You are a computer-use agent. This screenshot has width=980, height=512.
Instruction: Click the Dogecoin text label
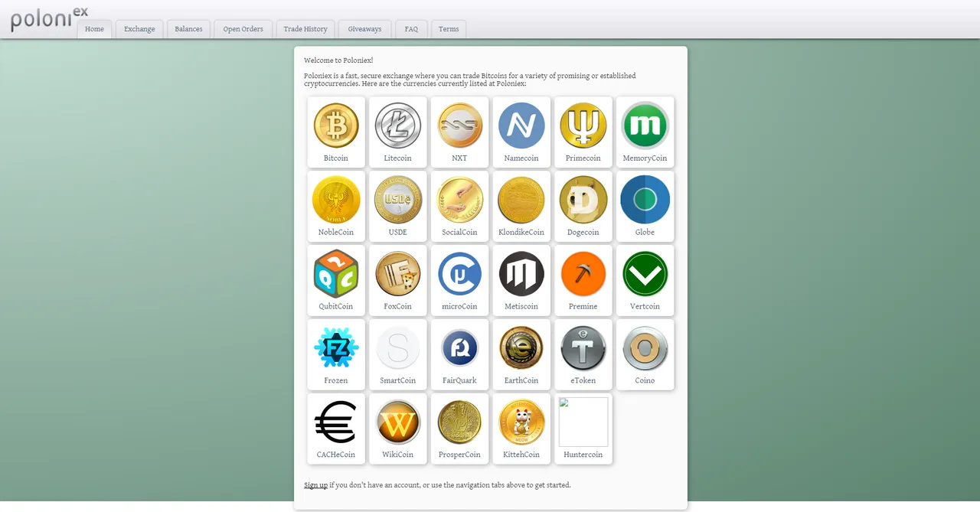click(x=583, y=233)
